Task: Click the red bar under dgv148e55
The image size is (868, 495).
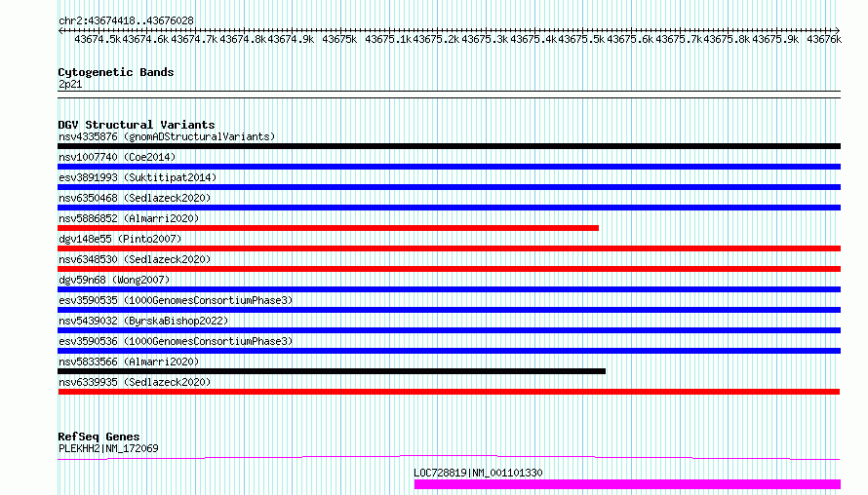Action: pyautogui.click(x=449, y=248)
